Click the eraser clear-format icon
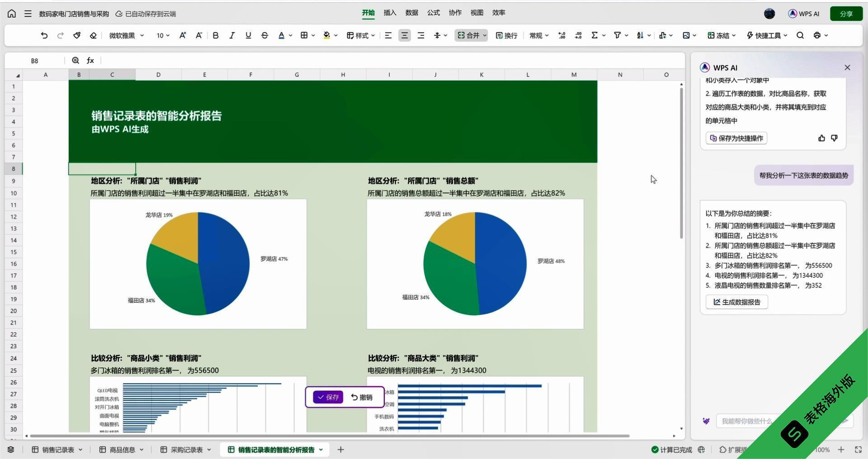Screen dimensions: 868x459 93,35
